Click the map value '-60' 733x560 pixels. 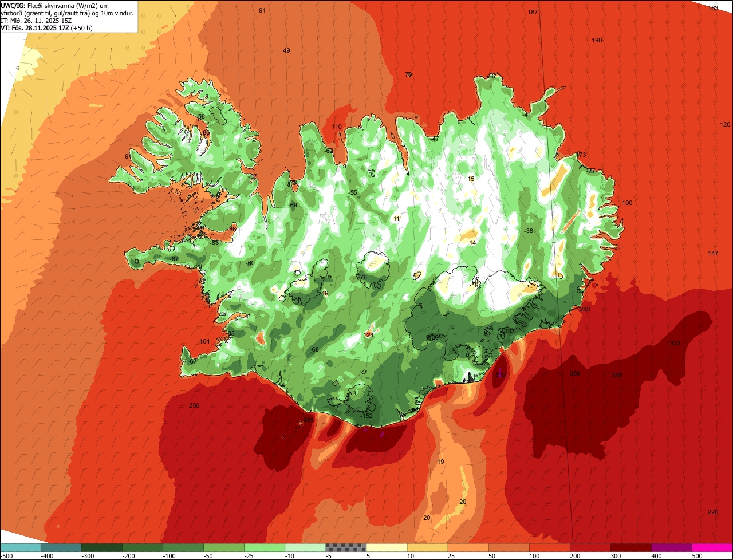point(250,263)
